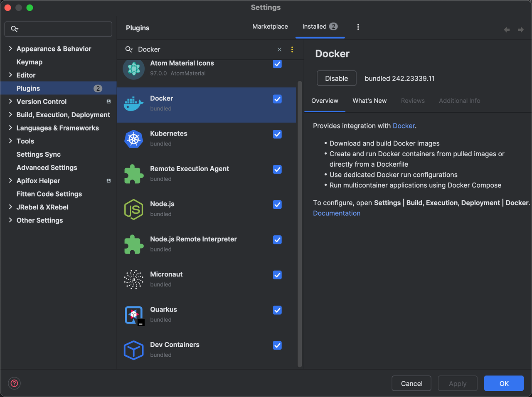
Task: Click the Kubernetes helm wheel icon
Action: click(133, 139)
